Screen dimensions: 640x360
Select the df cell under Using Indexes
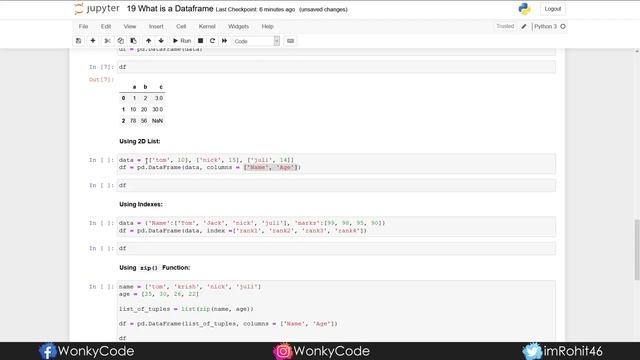tap(336, 248)
